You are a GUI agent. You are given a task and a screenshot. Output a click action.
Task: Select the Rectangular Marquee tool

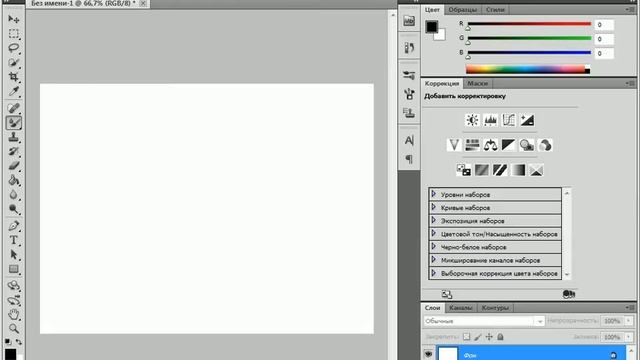click(13, 33)
